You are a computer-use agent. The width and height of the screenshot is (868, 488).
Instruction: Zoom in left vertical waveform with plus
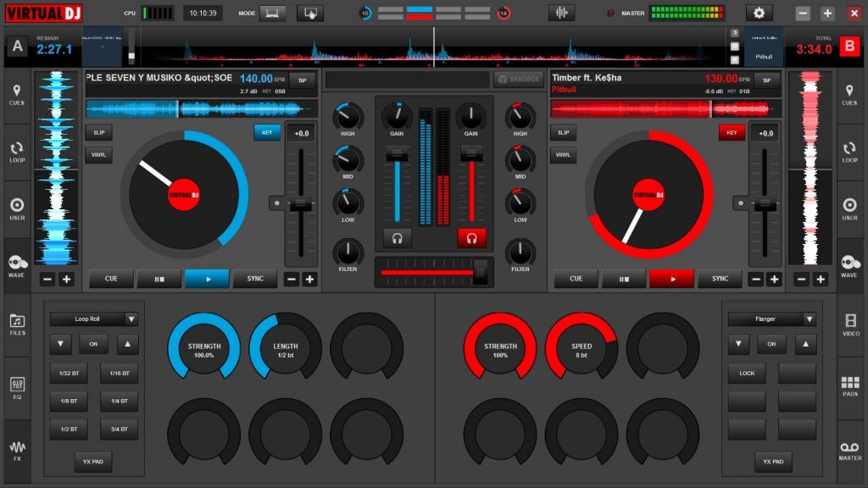(66, 280)
